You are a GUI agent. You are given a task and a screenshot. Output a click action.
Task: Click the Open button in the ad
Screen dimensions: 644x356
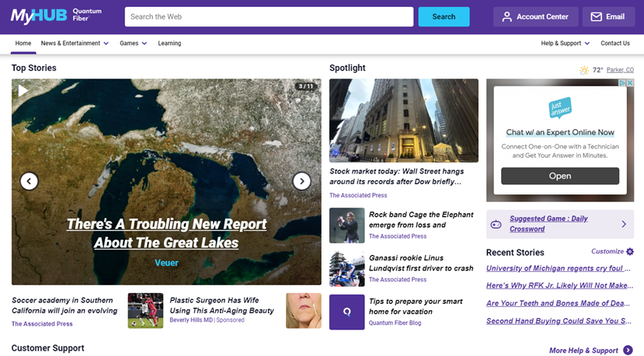[x=560, y=176]
